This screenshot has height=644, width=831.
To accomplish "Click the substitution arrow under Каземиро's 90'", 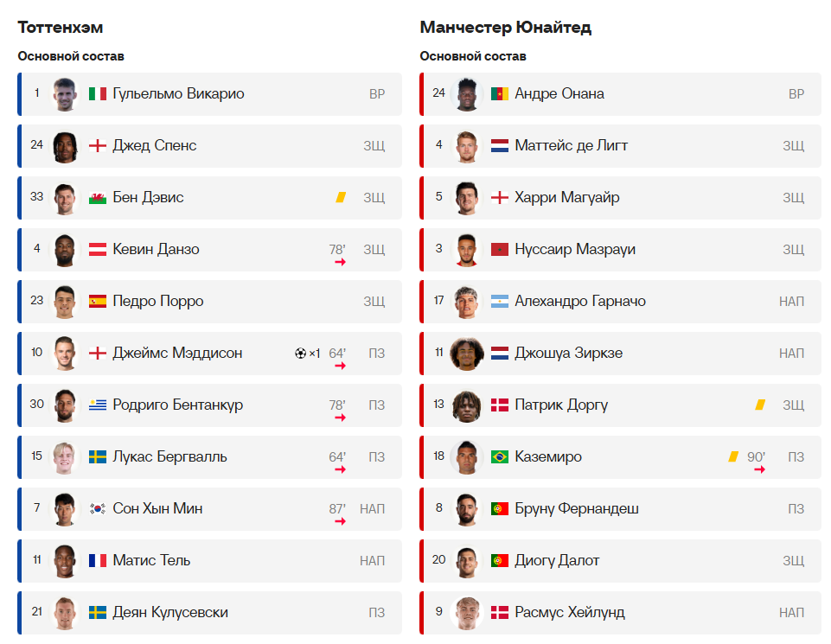I will (759, 469).
